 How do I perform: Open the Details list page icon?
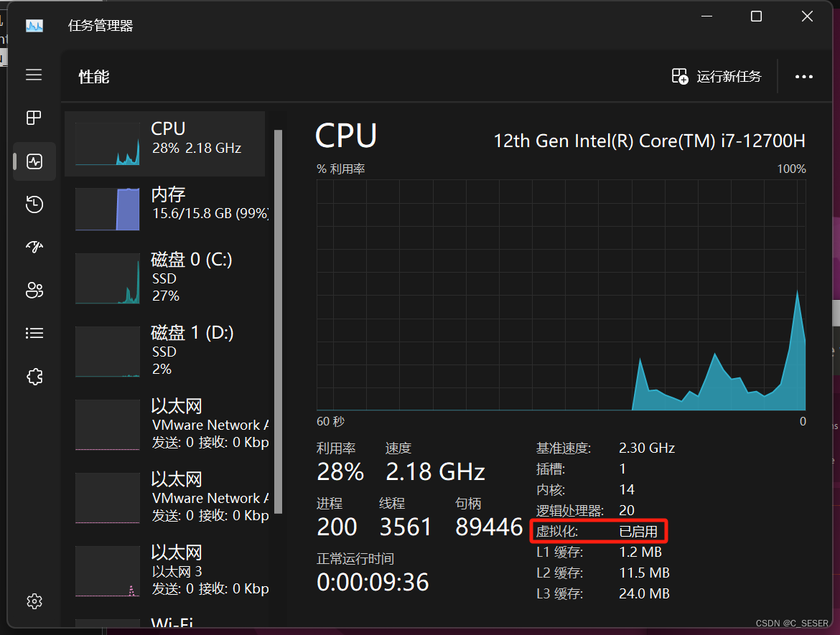tap(34, 333)
